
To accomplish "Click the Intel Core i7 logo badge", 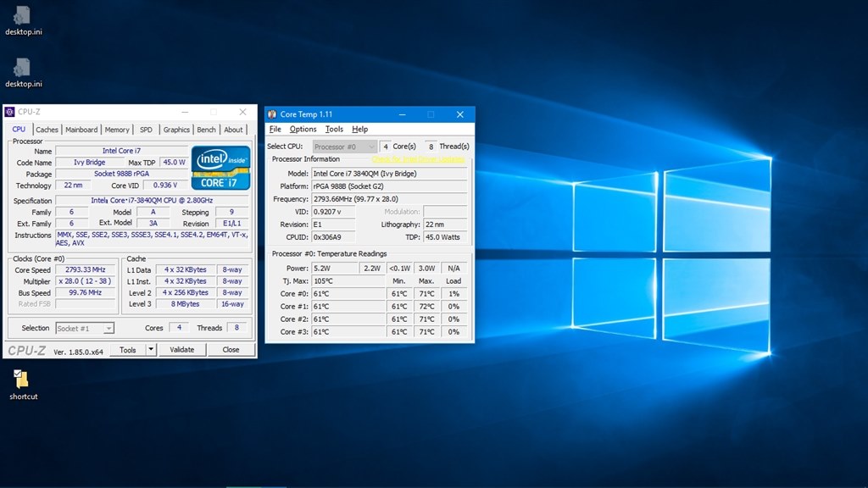I will pyautogui.click(x=220, y=167).
